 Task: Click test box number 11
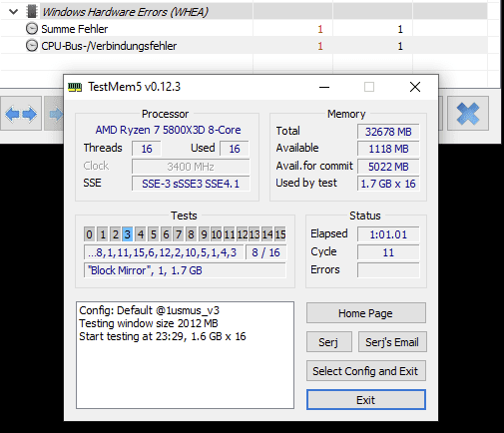[x=229, y=234]
